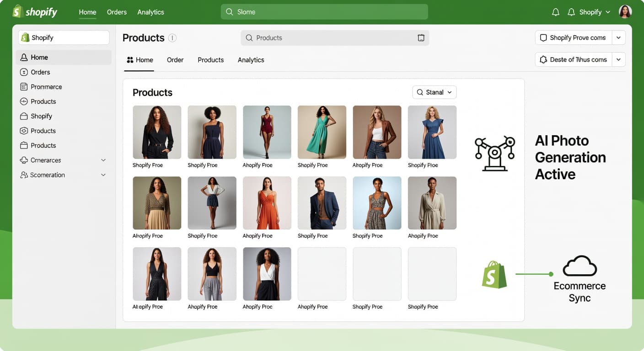Open the blue denim dress thumbnail
This screenshot has width=644, height=351.
pos(432,132)
